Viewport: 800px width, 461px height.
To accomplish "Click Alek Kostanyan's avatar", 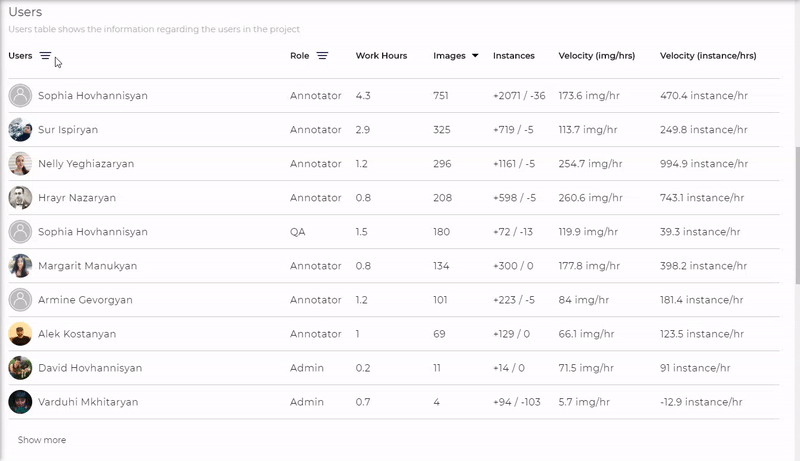I will (x=20, y=334).
